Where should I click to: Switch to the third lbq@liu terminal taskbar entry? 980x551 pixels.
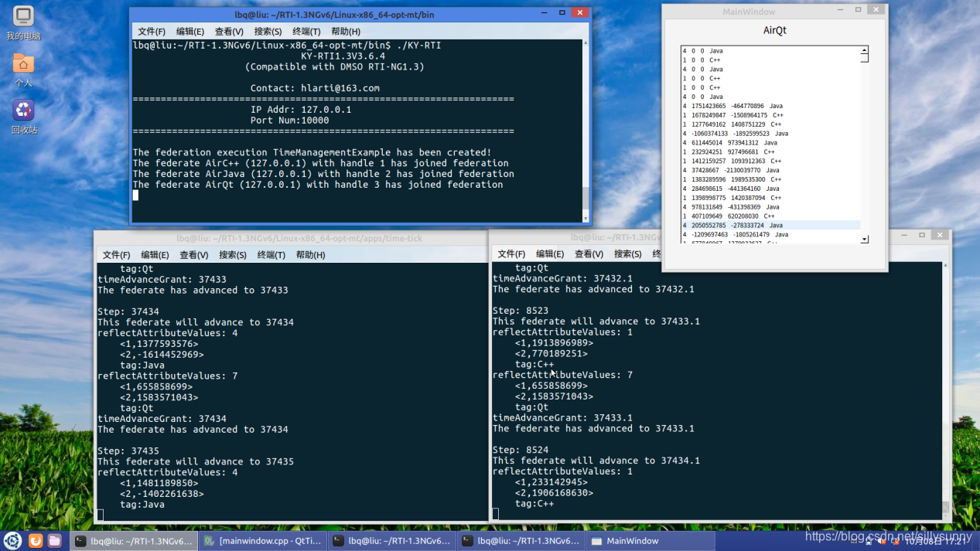coord(521,541)
